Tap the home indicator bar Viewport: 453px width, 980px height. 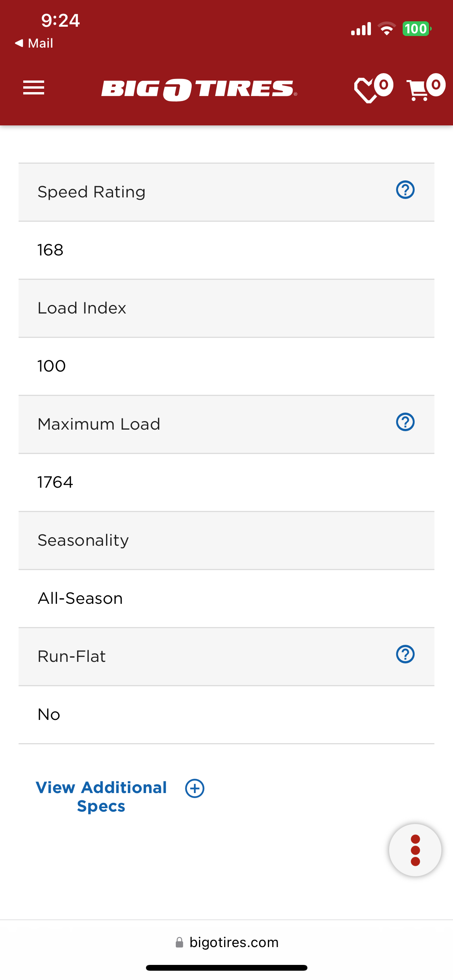pos(226,968)
